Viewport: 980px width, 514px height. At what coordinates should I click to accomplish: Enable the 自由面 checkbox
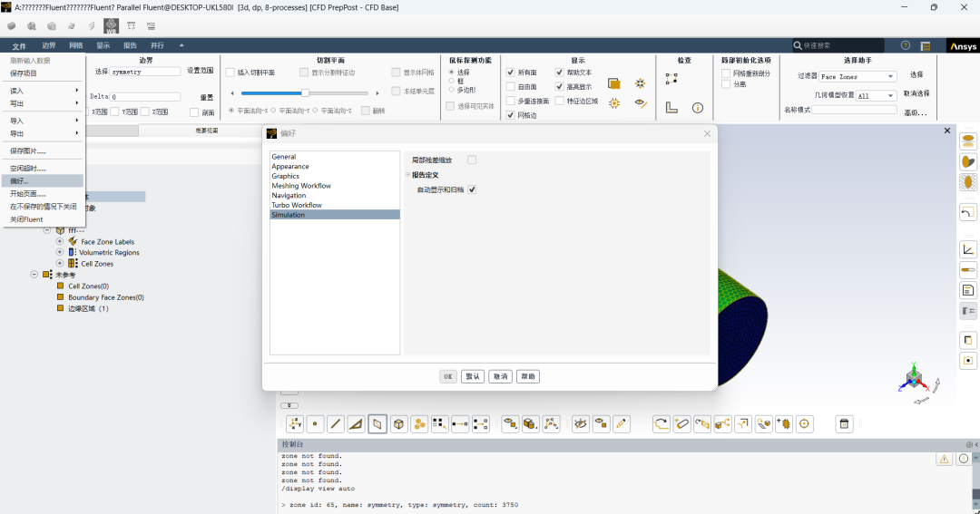click(x=511, y=87)
